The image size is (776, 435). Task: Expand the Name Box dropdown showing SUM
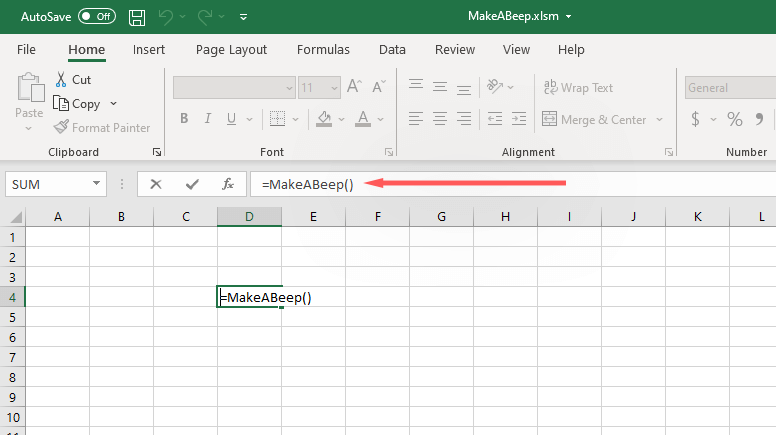coord(97,184)
